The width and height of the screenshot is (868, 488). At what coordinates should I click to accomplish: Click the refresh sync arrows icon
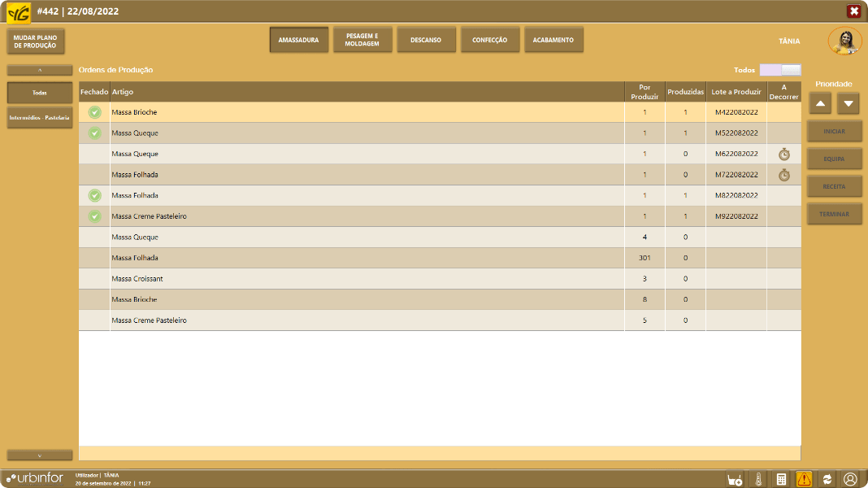(827, 479)
